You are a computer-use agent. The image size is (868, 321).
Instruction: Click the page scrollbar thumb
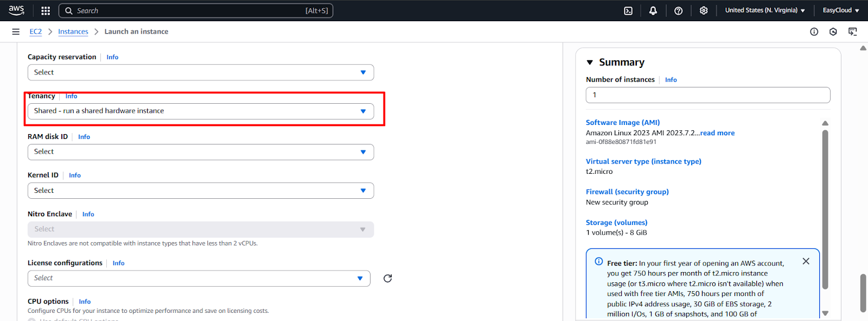(863, 293)
